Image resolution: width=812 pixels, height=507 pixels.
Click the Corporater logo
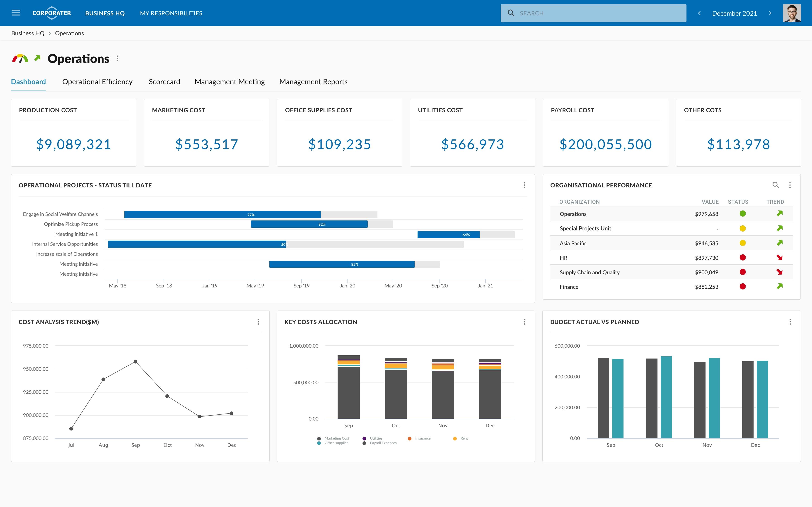(52, 13)
